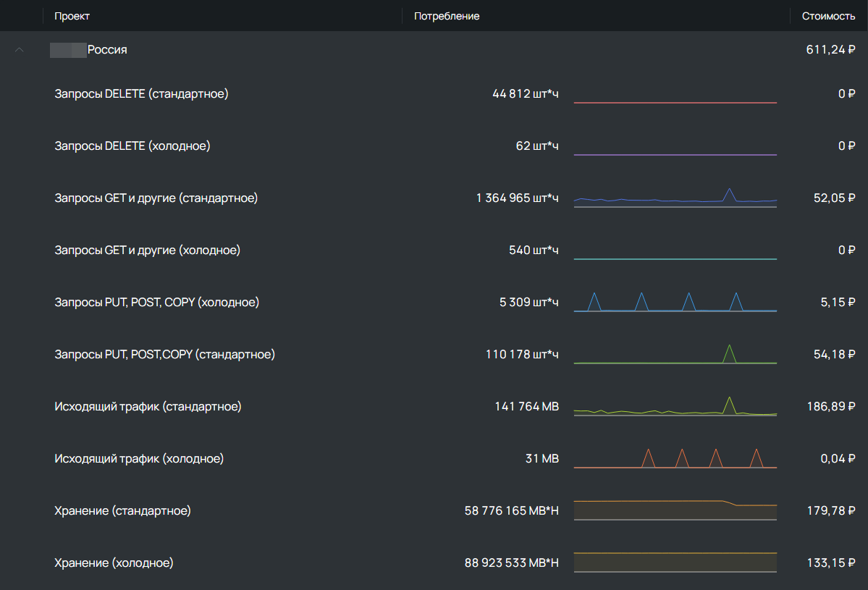The width and height of the screenshot is (868, 590).
Task: Select the Запросы DELETE (холодное) row label
Action: click(132, 146)
